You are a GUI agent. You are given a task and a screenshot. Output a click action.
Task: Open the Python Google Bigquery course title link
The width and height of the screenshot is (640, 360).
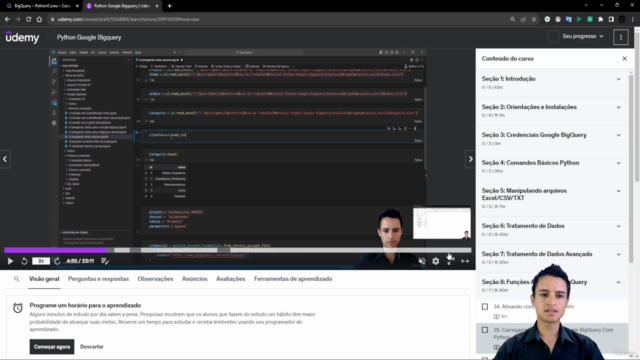coord(89,38)
